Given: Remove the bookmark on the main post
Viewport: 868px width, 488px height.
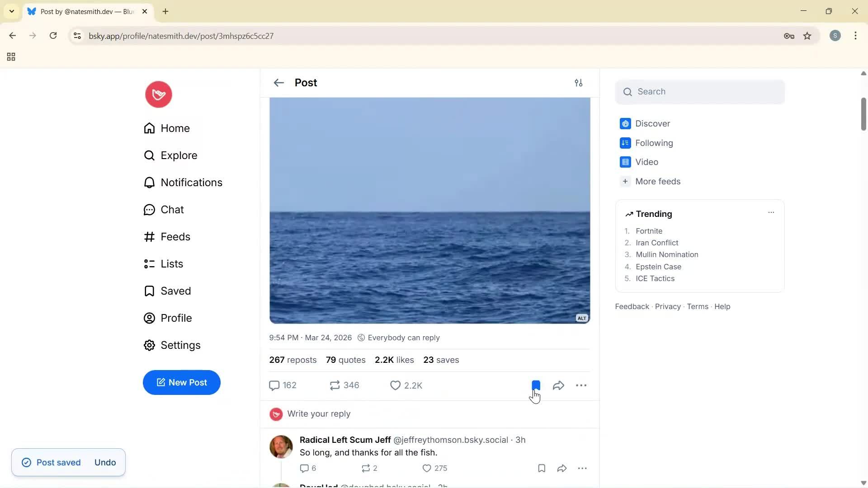Looking at the screenshot, I should (x=536, y=385).
